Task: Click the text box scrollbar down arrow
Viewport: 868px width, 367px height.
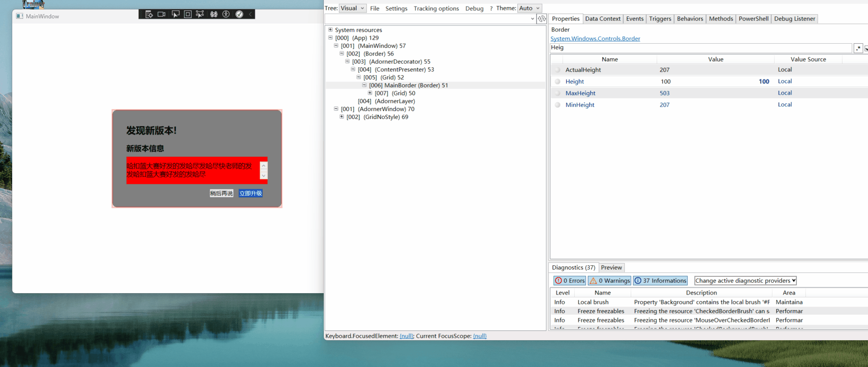Action: coord(264,176)
